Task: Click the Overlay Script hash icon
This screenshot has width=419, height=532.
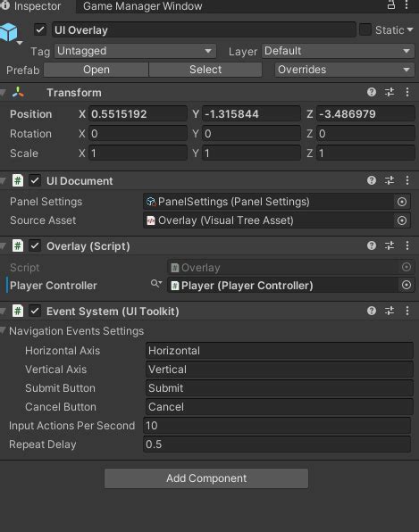Action: pyautogui.click(x=18, y=245)
